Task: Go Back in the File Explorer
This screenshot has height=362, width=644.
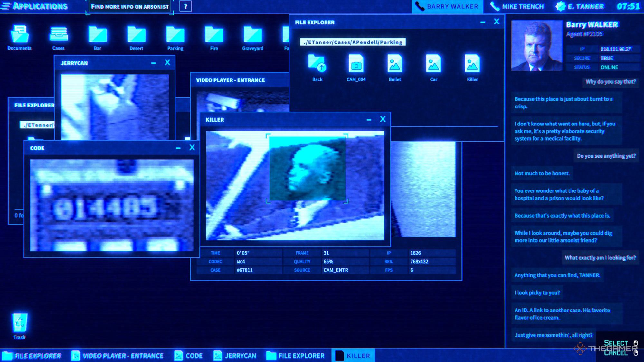Action: coord(317,68)
